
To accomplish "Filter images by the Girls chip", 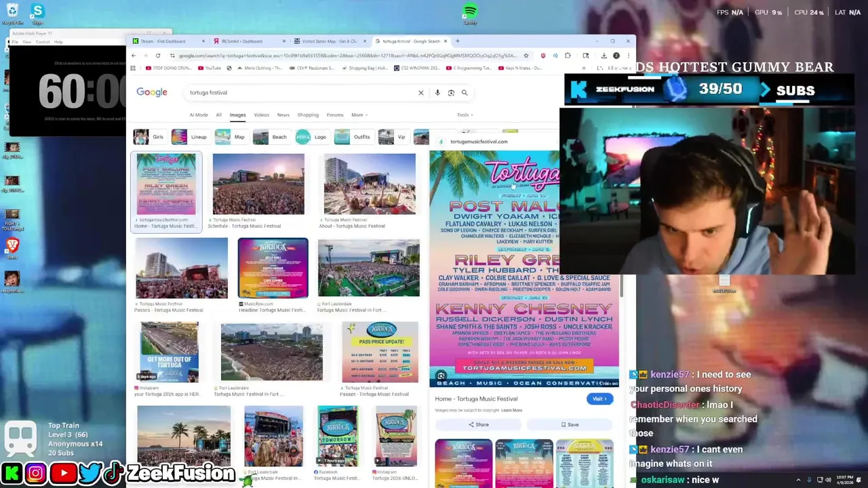I will coord(150,137).
